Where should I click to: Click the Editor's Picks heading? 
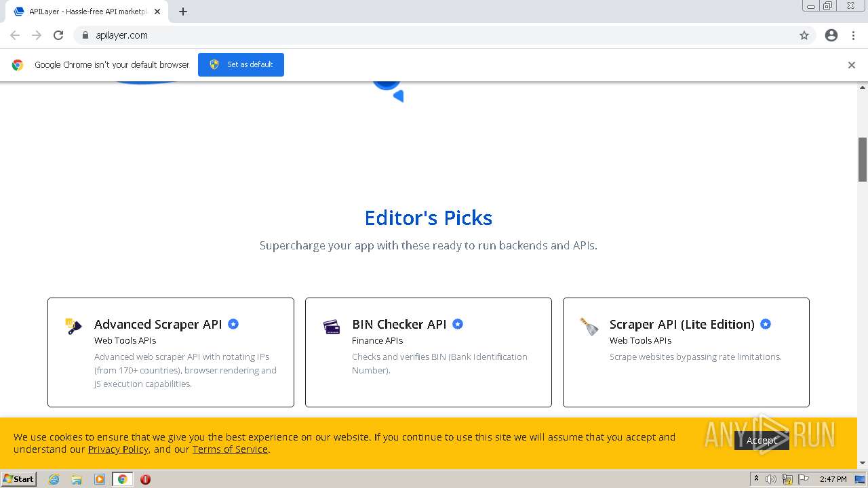click(429, 218)
